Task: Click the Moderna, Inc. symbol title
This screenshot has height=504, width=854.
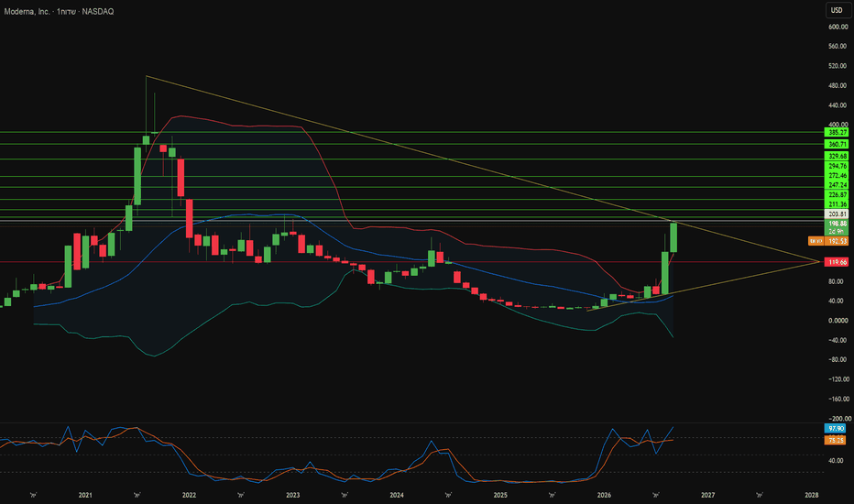Action: [27, 11]
